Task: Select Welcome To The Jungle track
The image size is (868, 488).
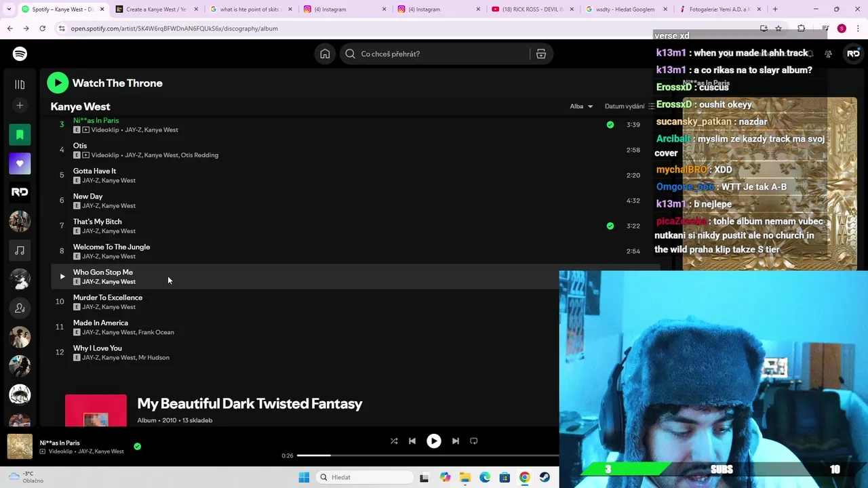Action: [111, 247]
